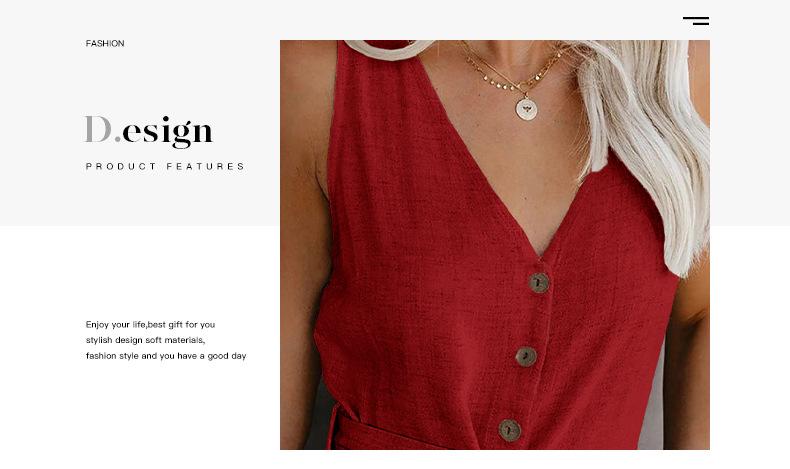Screen dimensions: 790x469
Task: Click the FASHION label
Action: pos(105,43)
